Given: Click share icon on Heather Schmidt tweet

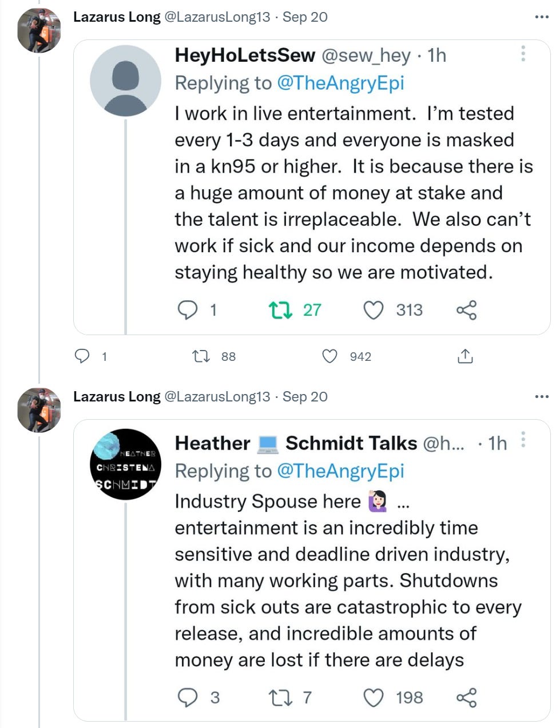Looking at the screenshot, I should pyautogui.click(x=466, y=698).
